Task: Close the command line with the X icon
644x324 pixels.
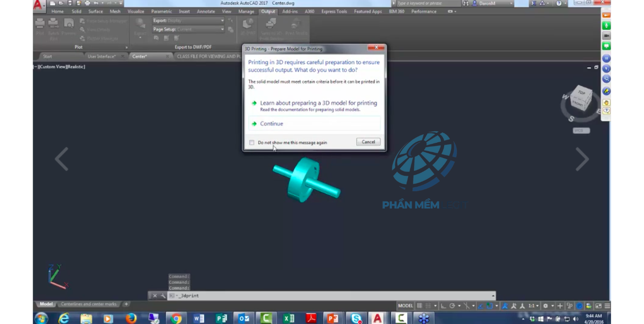Action: click(x=154, y=296)
